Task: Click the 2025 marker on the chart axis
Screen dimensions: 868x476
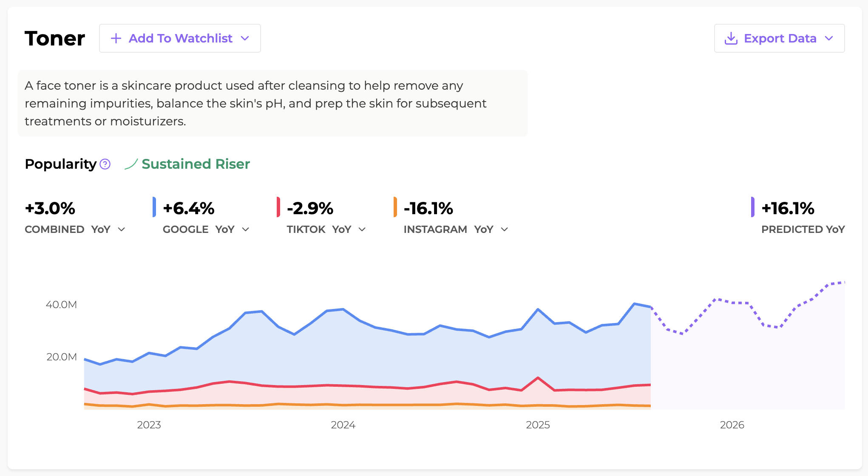Action: (x=538, y=425)
